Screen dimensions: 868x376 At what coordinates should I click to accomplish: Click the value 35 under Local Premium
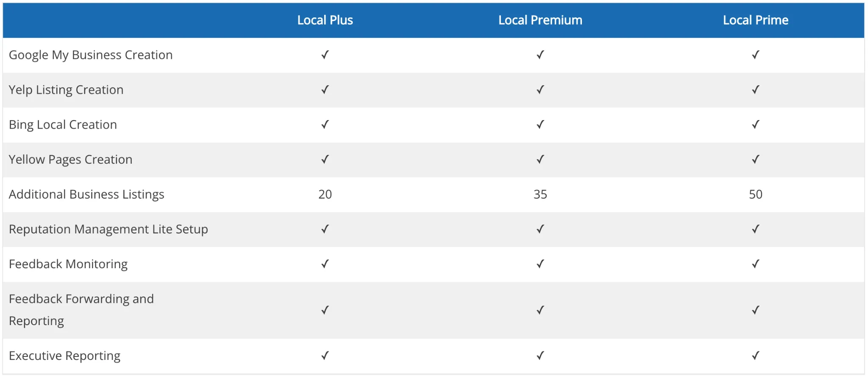[x=540, y=194]
